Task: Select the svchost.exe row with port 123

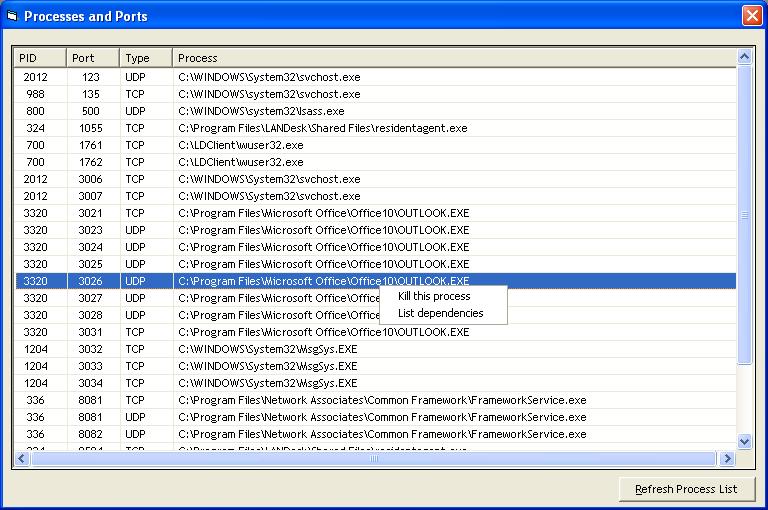Action: point(269,77)
